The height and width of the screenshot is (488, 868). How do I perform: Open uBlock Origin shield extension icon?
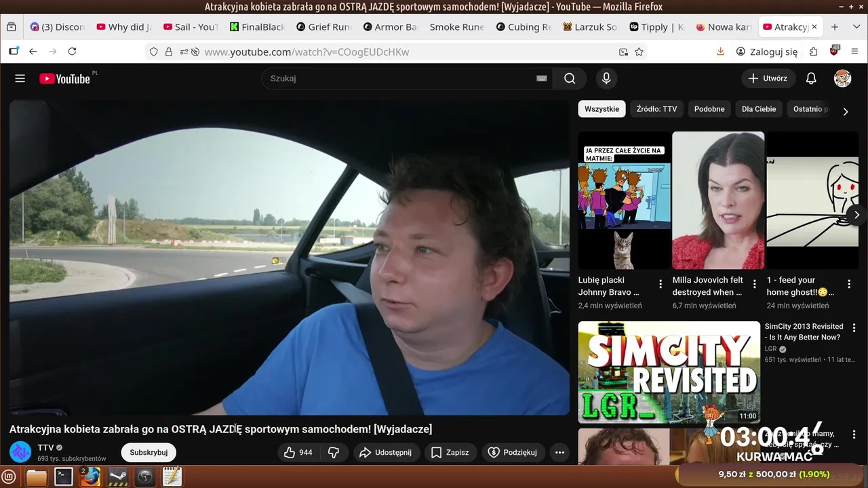(834, 52)
